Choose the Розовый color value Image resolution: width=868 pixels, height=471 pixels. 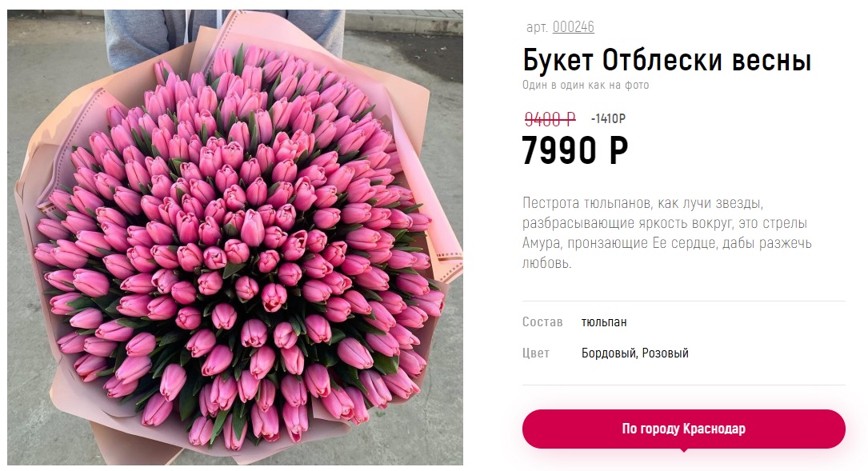tap(666, 353)
